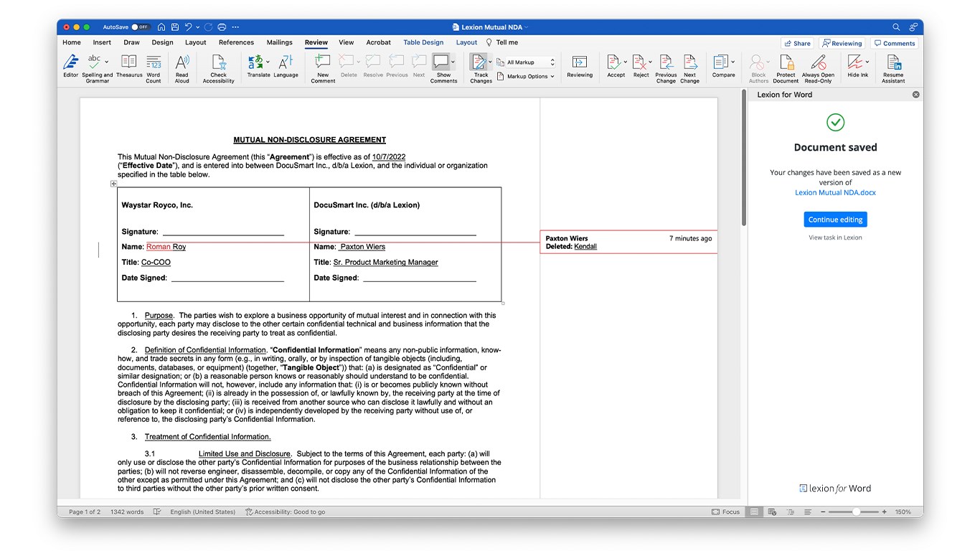Click View task in Lexion
Screen dimensions: 980x551
click(835, 237)
